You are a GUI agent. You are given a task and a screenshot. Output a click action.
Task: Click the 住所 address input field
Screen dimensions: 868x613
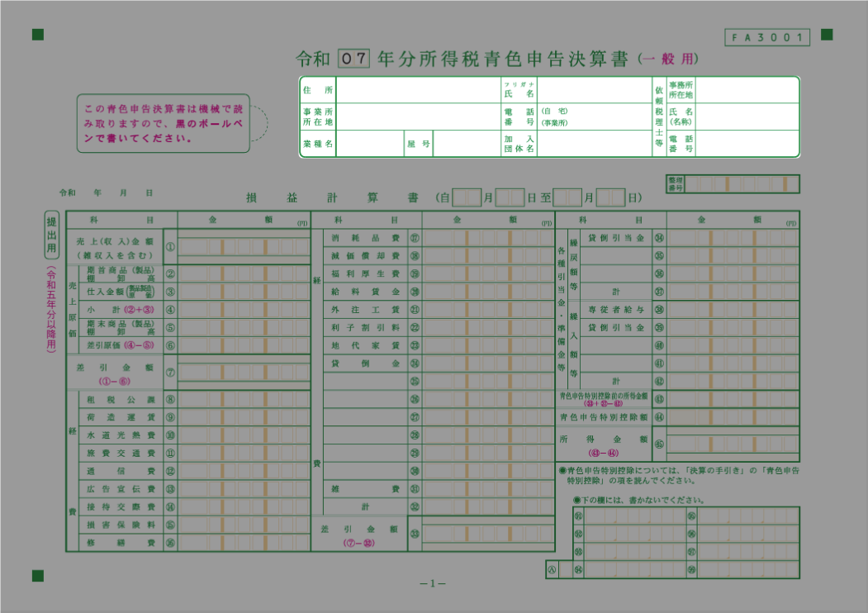(418, 90)
